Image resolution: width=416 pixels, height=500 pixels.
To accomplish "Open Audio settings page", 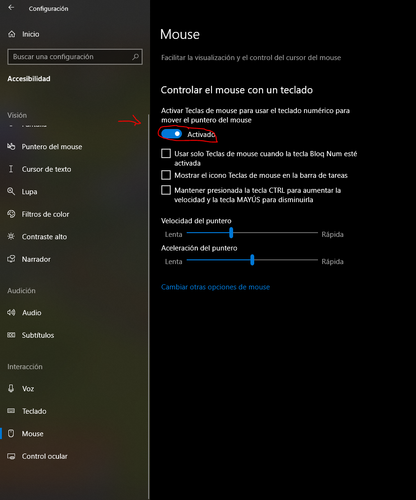I will pyautogui.click(x=32, y=313).
